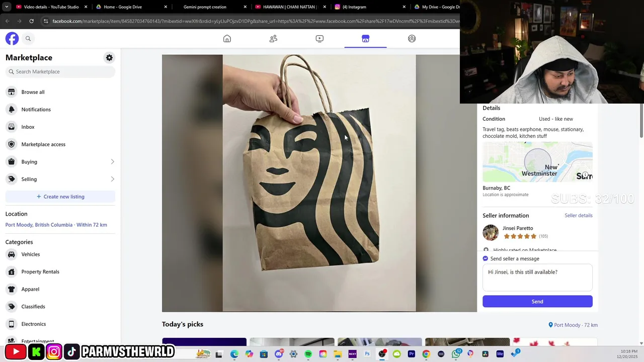
Task: Click Create new listing button
Action: (60, 197)
